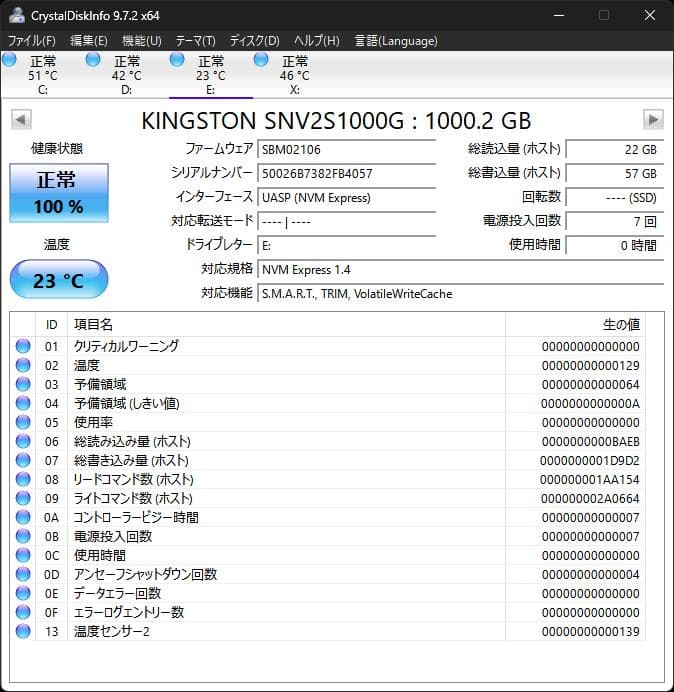Go to previous disk with left arrow

point(21,119)
